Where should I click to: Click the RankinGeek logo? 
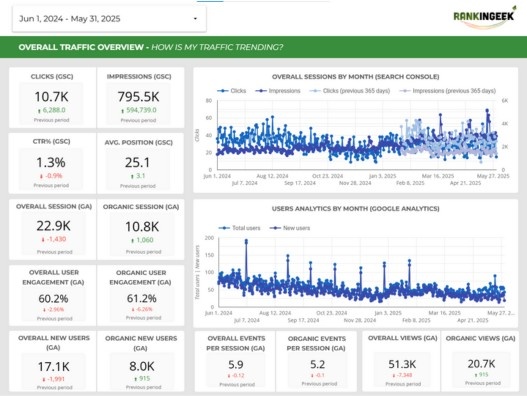pos(484,17)
